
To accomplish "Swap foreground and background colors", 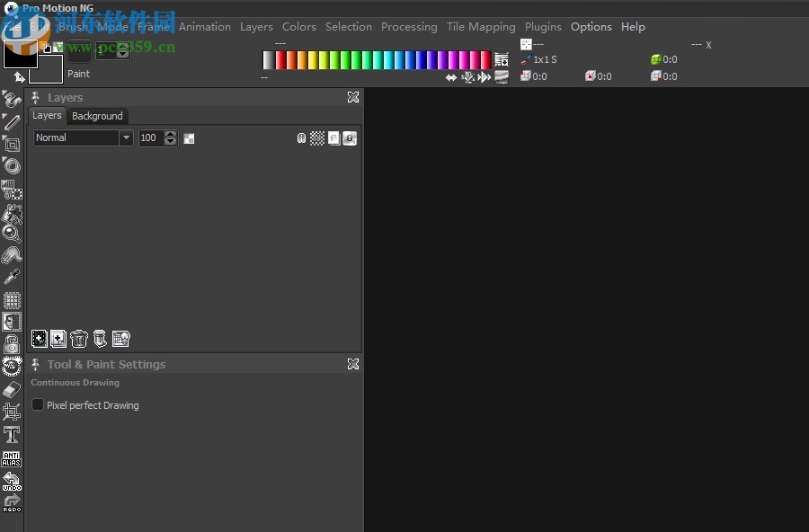I will tap(19, 77).
